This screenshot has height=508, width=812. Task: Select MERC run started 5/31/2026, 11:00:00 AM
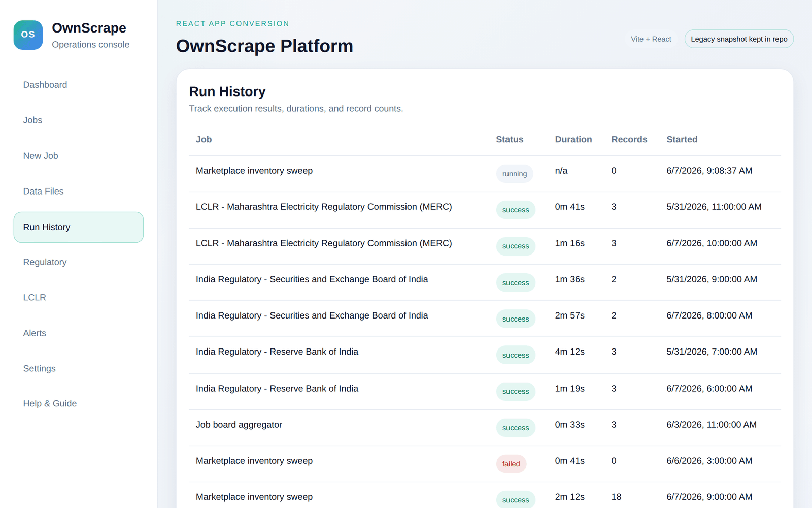pos(485,210)
